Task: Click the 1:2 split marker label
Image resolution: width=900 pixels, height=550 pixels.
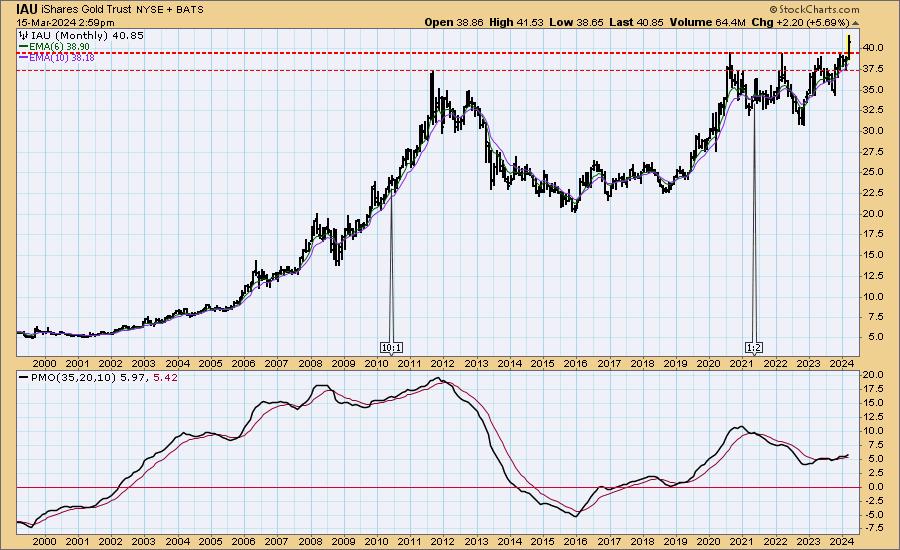Action: click(754, 347)
